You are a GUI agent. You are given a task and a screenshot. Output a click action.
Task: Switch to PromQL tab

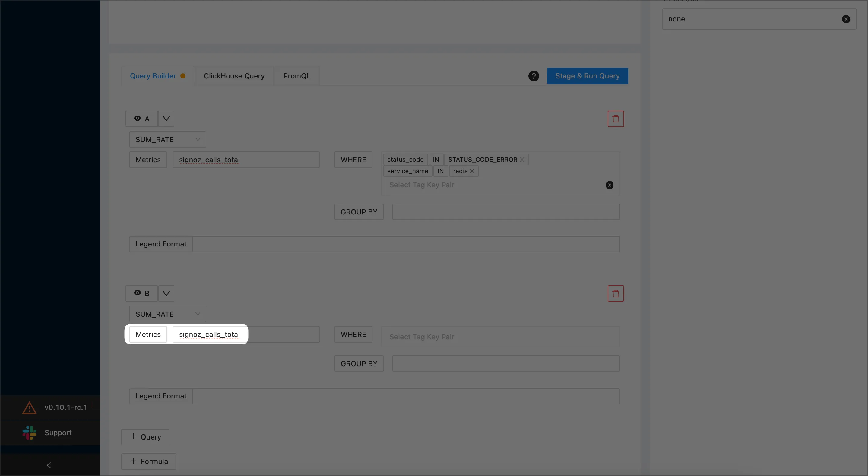[296, 76]
